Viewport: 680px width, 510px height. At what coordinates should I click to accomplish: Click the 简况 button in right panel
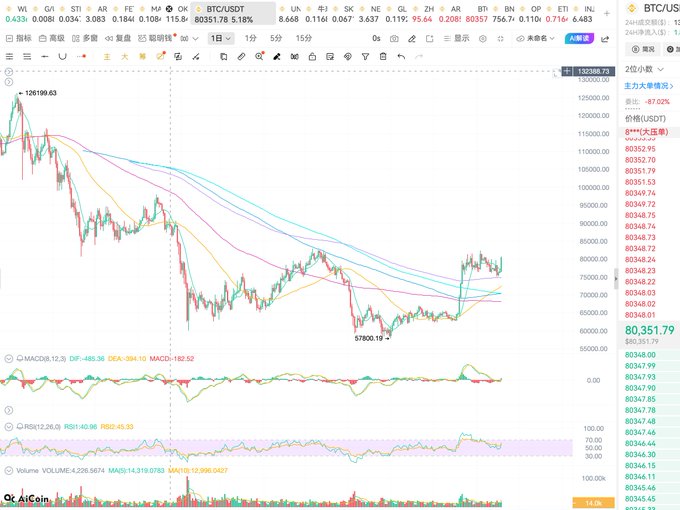[644, 49]
